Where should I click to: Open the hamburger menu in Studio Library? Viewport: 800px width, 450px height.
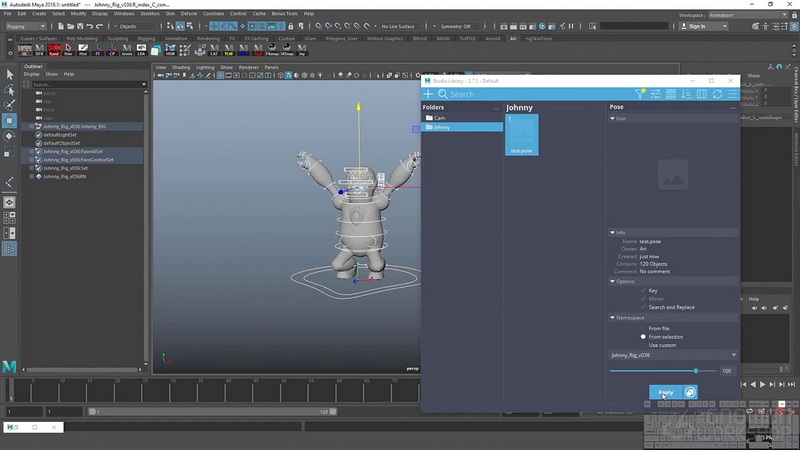(x=733, y=94)
